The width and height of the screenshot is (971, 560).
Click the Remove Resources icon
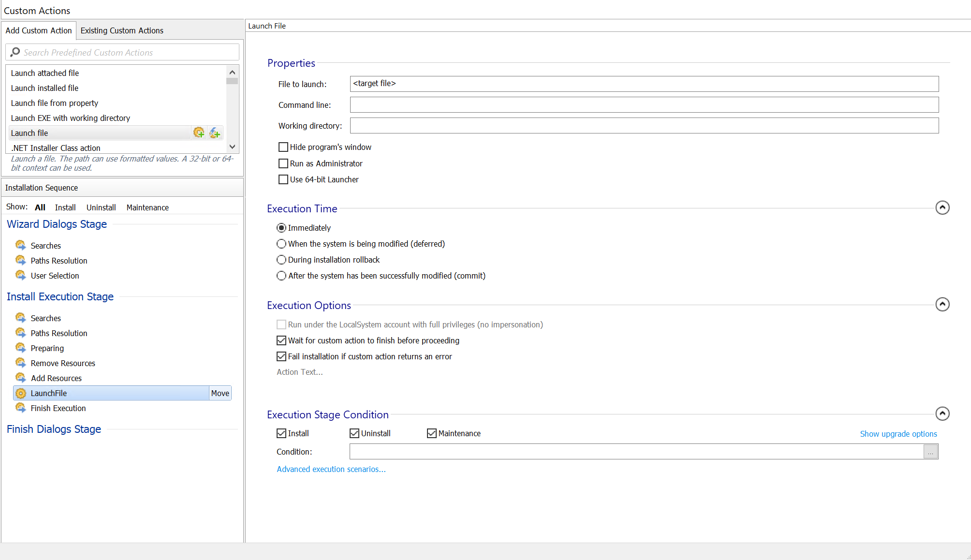[x=20, y=363]
